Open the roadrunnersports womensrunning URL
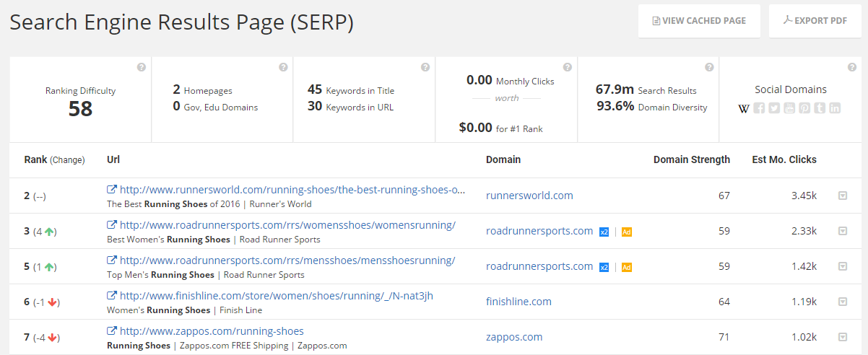This screenshot has height=355, width=868. point(287,225)
